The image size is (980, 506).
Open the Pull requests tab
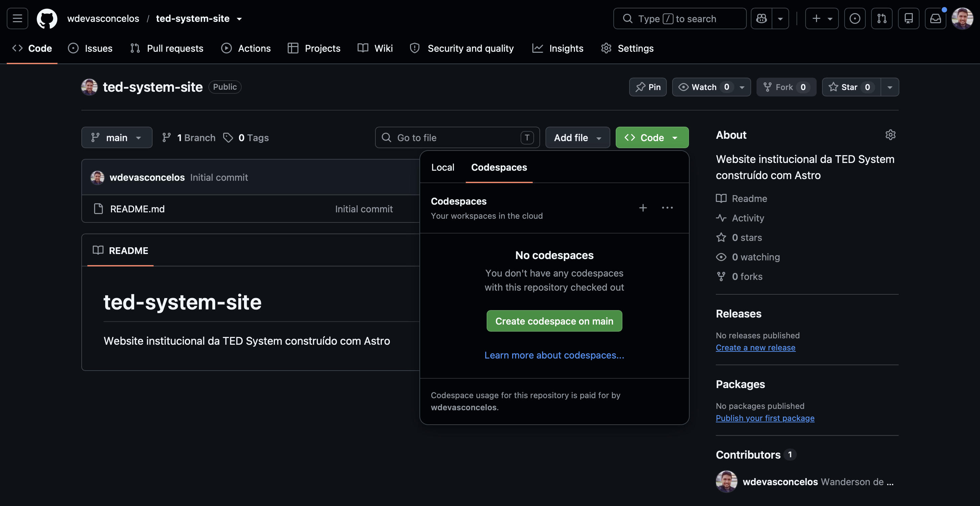tap(167, 48)
